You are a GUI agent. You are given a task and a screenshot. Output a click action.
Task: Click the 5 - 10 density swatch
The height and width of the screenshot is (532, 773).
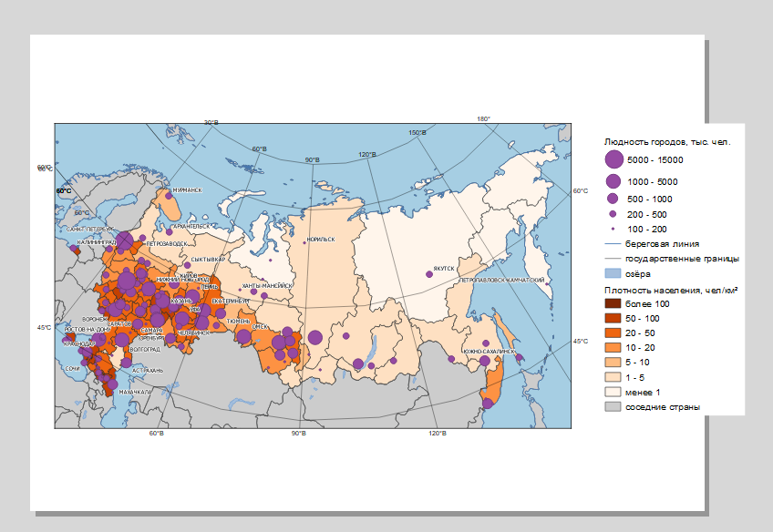tap(613, 363)
